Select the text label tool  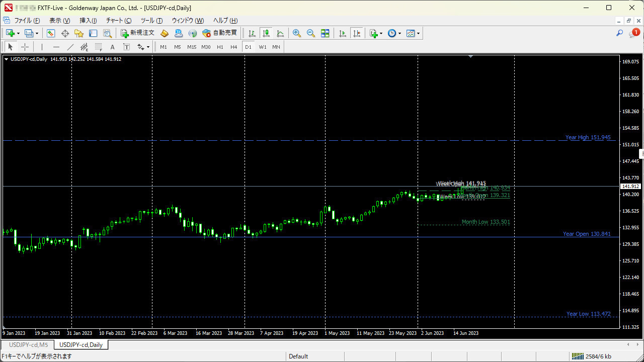tap(126, 47)
